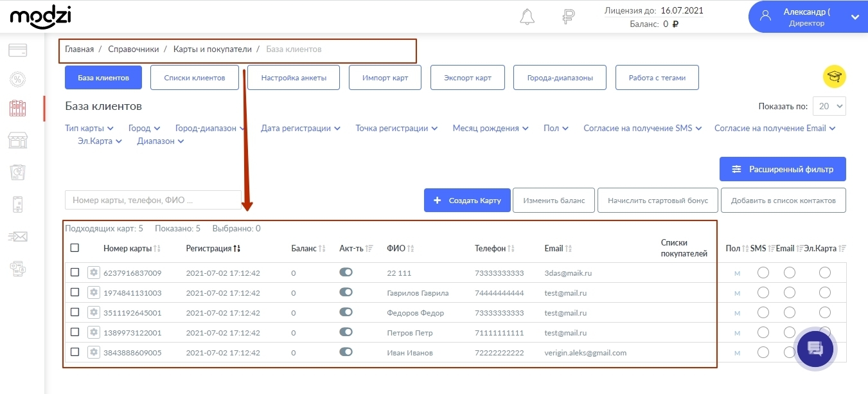The image size is (868, 394).
Task: Open the Импорт карт tab
Action: click(385, 78)
